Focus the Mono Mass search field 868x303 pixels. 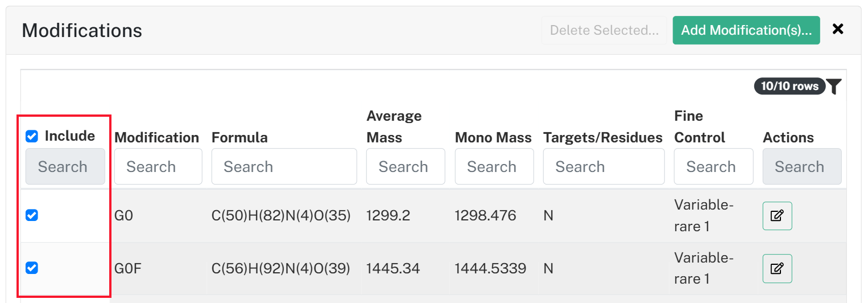point(494,166)
